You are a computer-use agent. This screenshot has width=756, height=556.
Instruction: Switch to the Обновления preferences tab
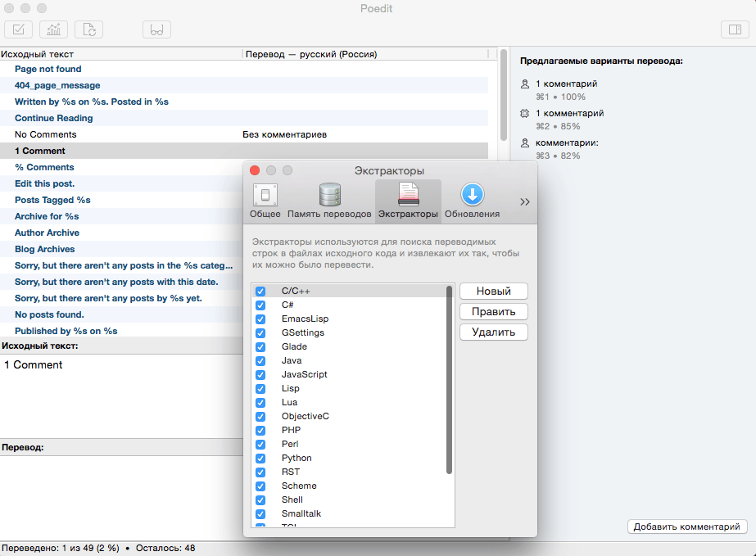[472, 201]
